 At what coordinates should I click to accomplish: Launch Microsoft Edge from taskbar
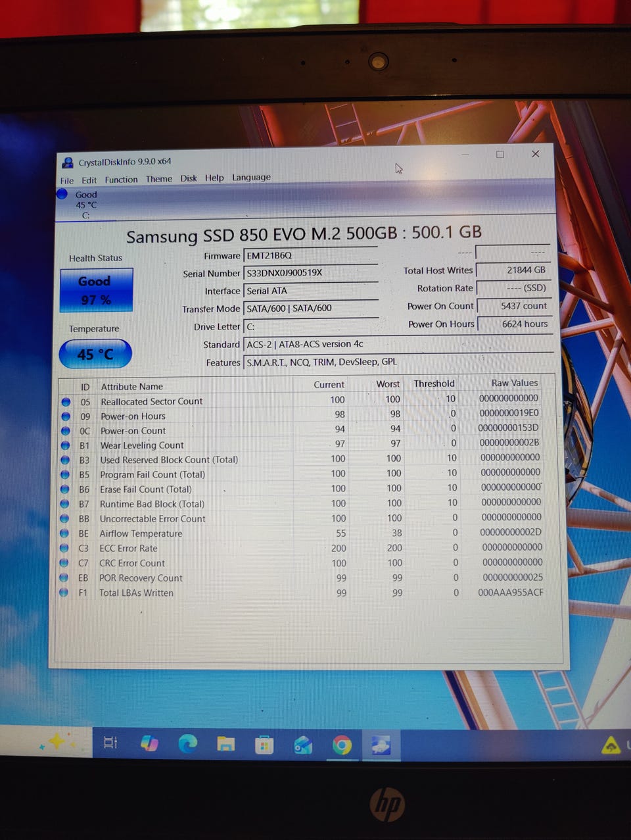187,743
